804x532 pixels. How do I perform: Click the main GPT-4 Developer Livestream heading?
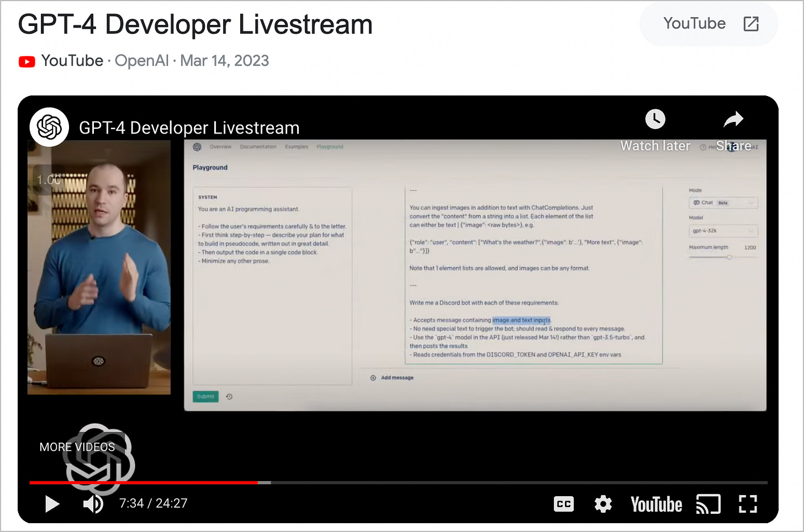click(x=195, y=25)
